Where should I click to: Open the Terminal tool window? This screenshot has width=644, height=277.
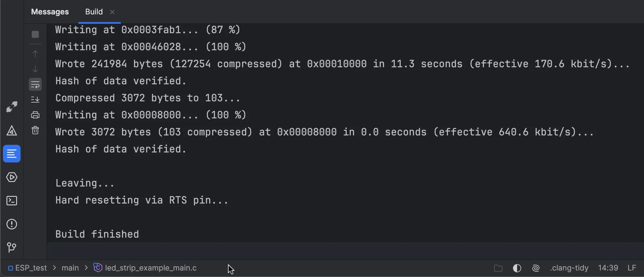[x=12, y=201]
